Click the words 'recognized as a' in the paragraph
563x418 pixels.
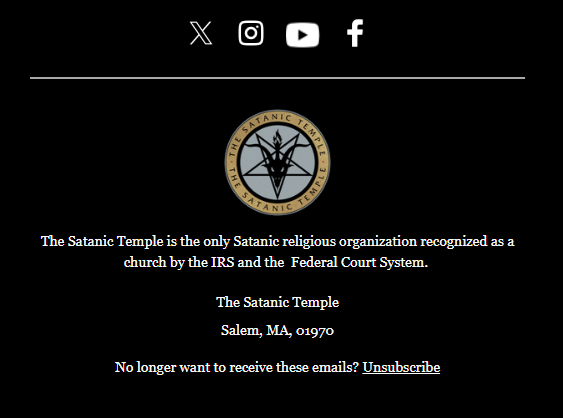pos(467,241)
